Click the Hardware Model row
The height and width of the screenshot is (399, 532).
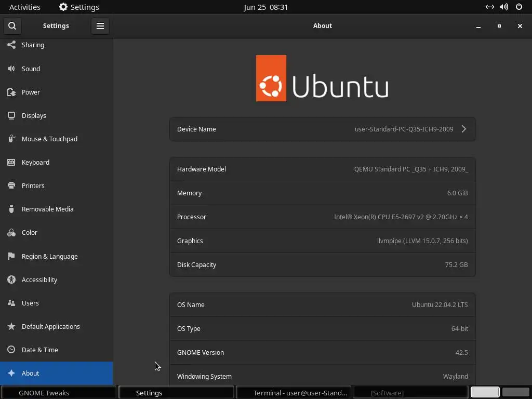(x=322, y=169)
